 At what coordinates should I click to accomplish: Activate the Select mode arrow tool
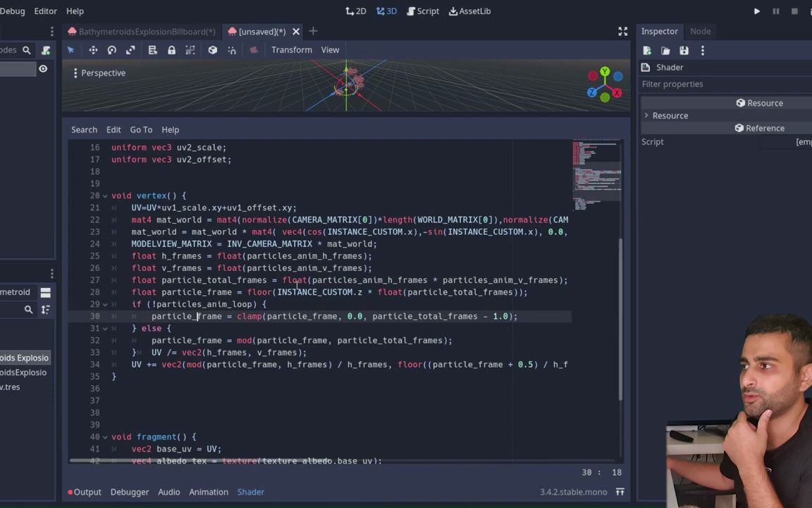click(70, 49)
